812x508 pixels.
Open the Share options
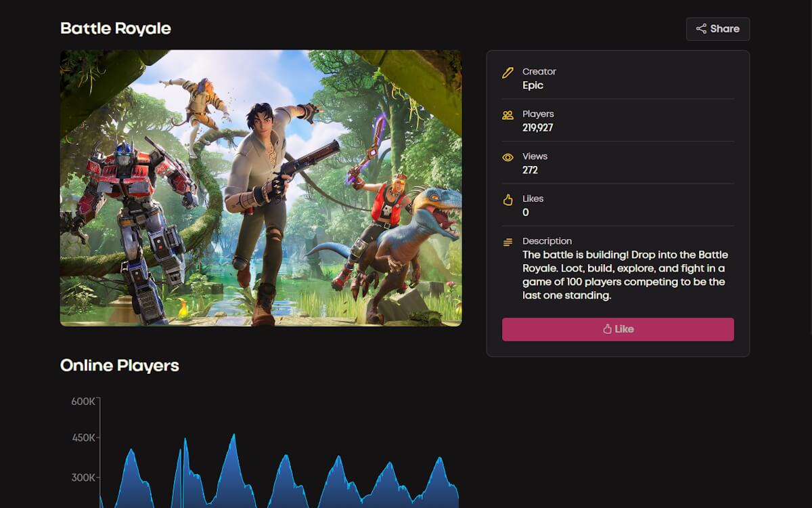coord(718,29)
